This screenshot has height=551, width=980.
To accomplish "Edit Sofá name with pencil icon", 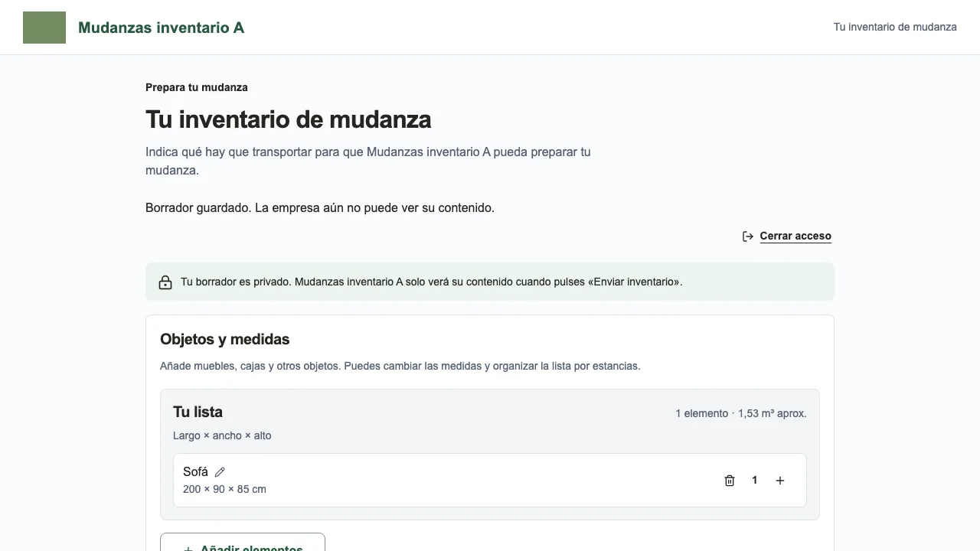I will pos(220,472).
